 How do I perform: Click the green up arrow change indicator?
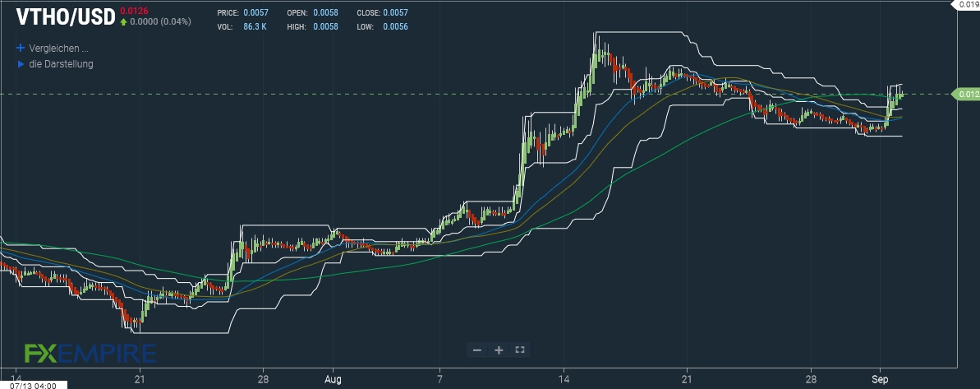tap(124, 22)
